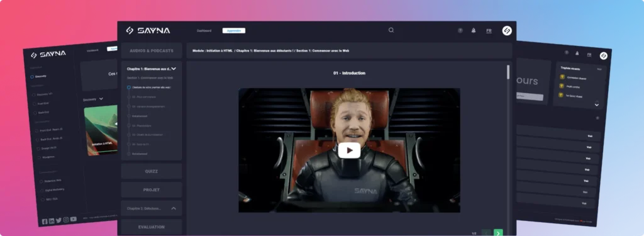Image resolution: width=644 pixels, height=236 pixels.
Task: Open the QUIZZ section
Action: pyautogui.click(x=152, y=171)
